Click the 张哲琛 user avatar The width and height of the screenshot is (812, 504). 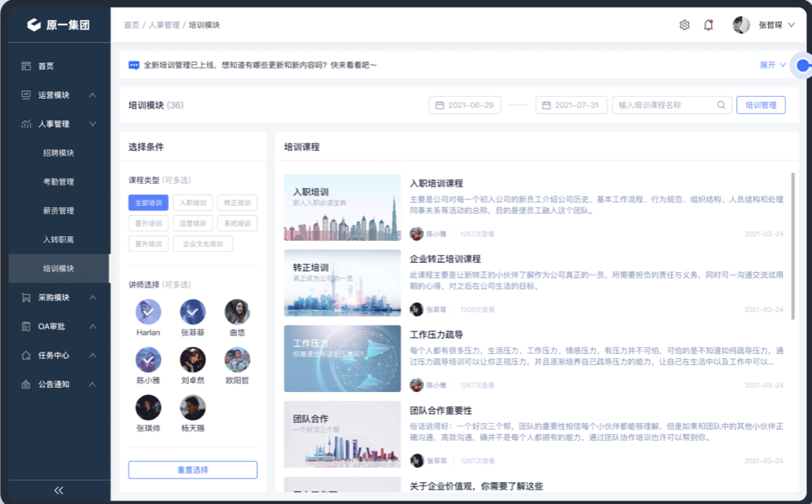coord(741,24)
